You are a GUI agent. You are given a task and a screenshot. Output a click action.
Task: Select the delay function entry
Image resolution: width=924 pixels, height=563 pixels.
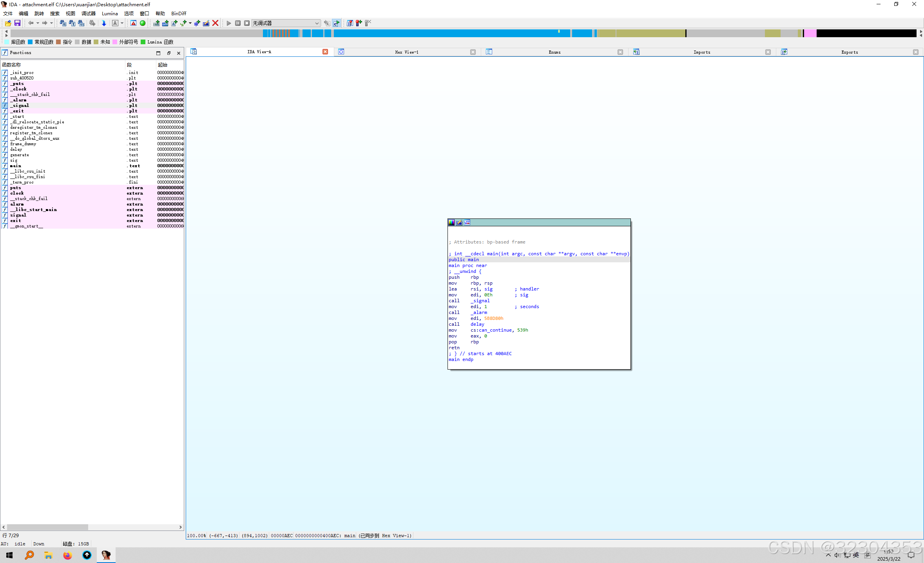click(16, 149)
